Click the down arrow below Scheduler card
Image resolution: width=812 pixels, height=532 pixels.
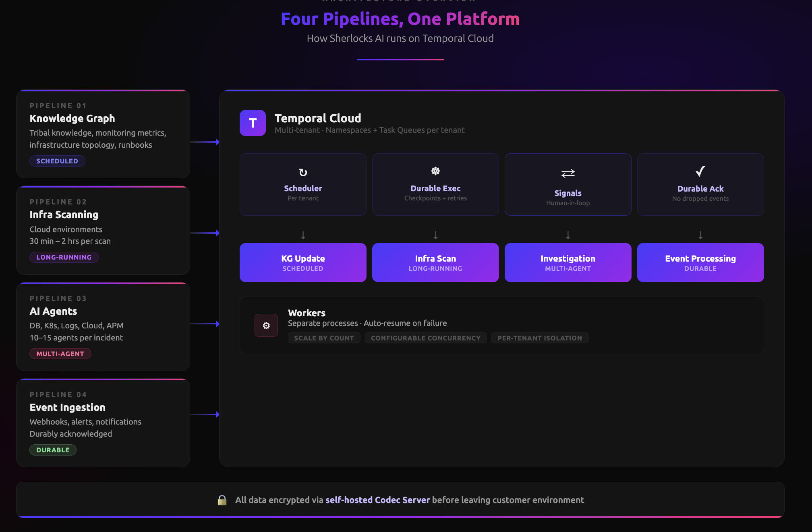tap(303, 235)
